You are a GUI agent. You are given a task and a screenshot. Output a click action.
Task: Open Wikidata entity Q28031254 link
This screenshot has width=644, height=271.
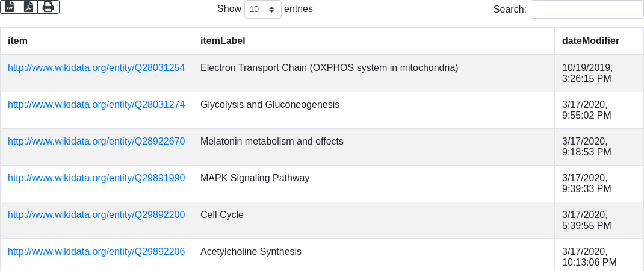[96, 68]
